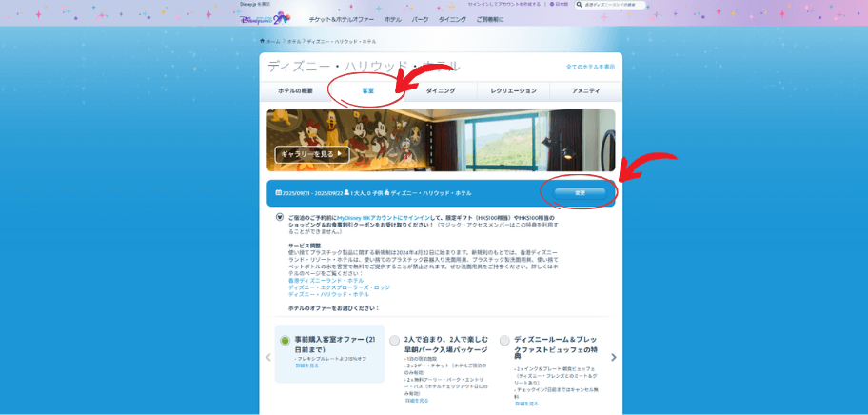Open the レクリエーション tab
This screenshot has width=868, height=415.
(x=513, y=90)
